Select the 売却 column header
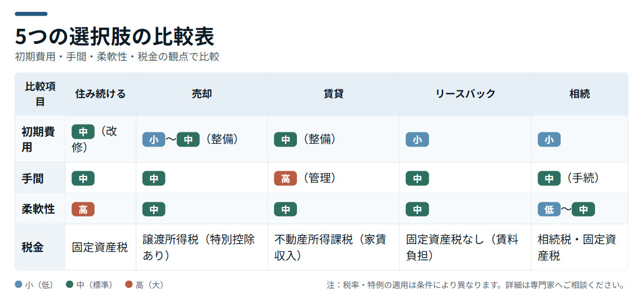Image resolution: width=644 pixels, height=297 pixels. pyautogui.click(x=202, y=94)
